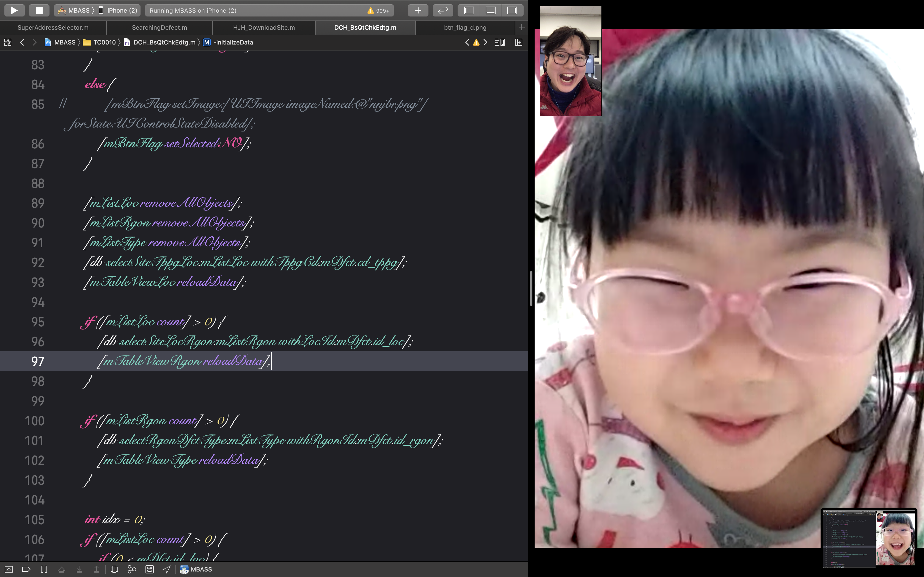The image size is (924, 577).
Task: Click the code review arrows icon
Action: tap(442, 10)
